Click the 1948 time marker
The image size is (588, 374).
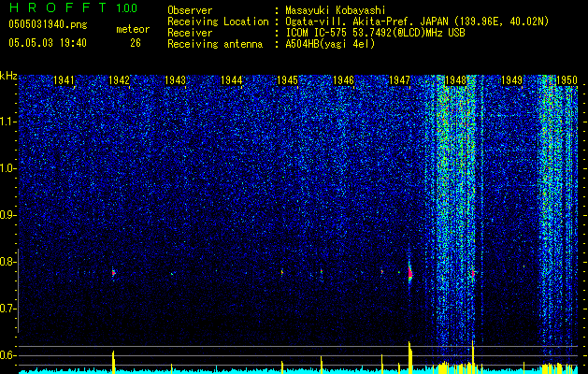tap(455, 80)
